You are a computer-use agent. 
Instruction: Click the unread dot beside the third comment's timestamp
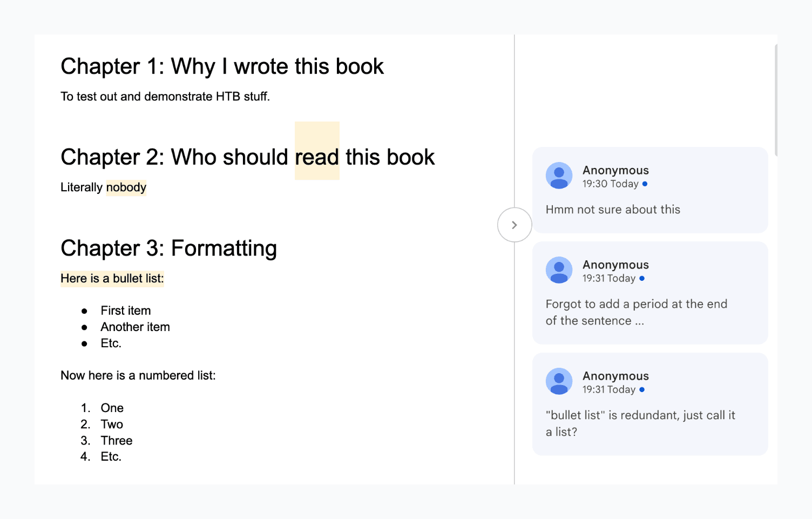[642, 389]
